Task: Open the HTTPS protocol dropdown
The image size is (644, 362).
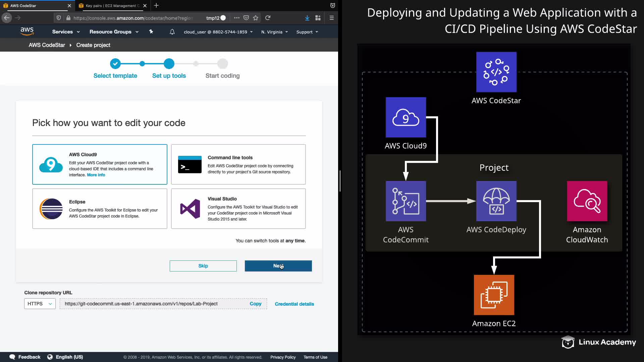Action: tap(40, 304)
